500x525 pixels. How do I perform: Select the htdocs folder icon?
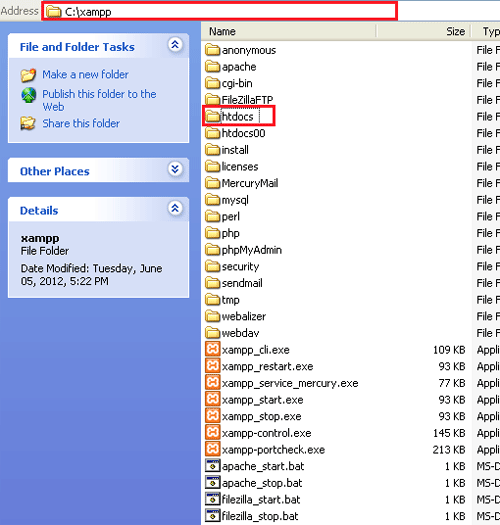(x=212, y=116)
